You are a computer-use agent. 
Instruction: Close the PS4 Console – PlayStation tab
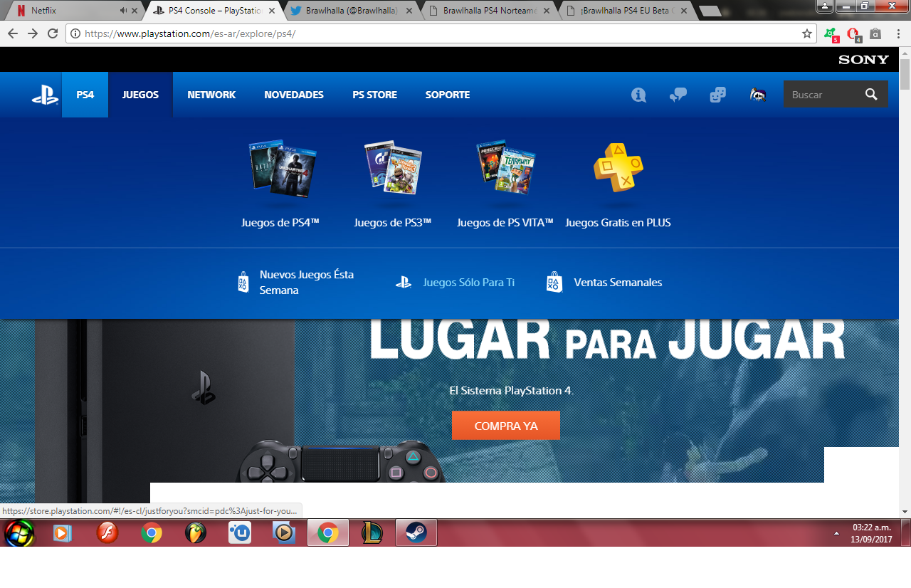tap(271, 11)
